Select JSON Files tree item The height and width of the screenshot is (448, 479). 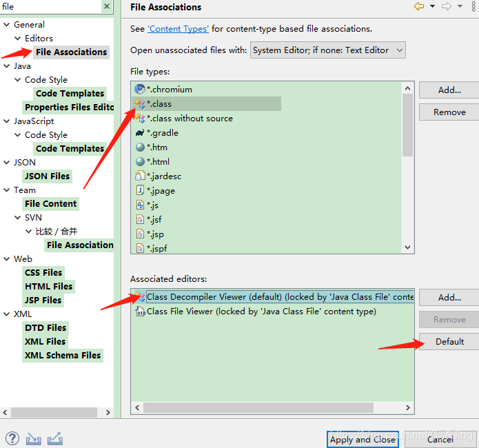click(47, 176)
